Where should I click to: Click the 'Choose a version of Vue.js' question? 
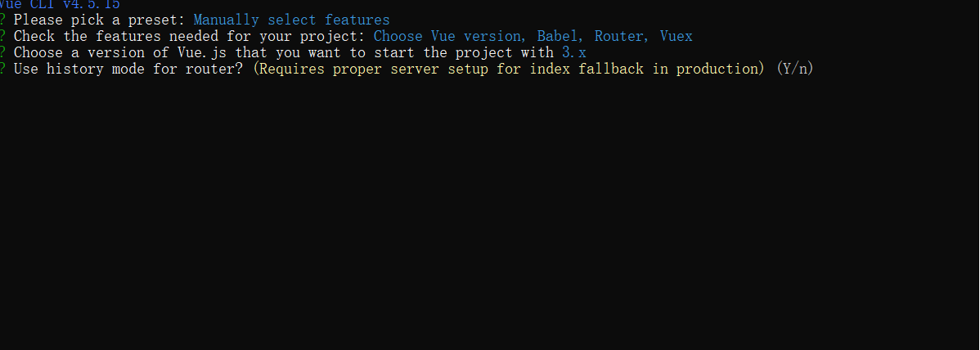click(x=120, y=52)
